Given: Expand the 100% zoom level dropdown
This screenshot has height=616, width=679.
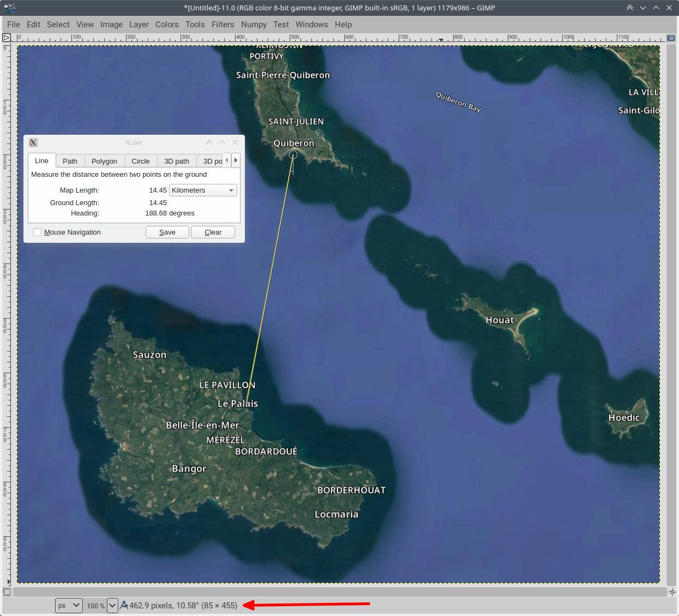Looking at the screenshot, I should (112, 605).
